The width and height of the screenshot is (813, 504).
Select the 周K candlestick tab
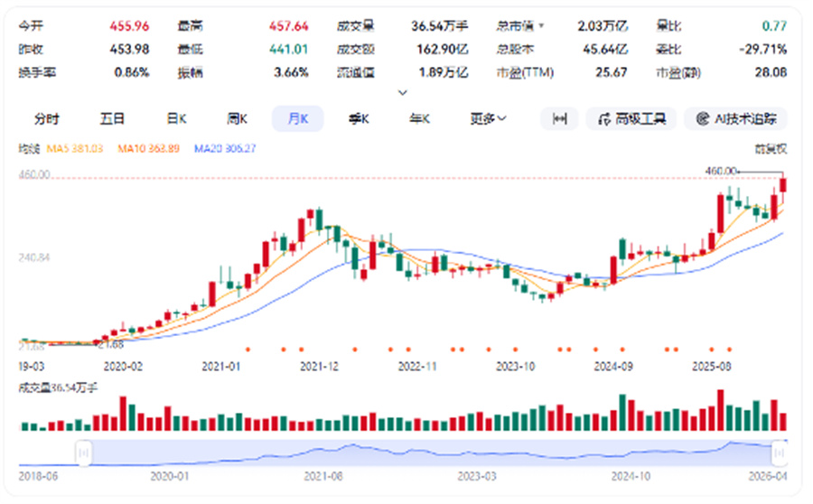237,118
